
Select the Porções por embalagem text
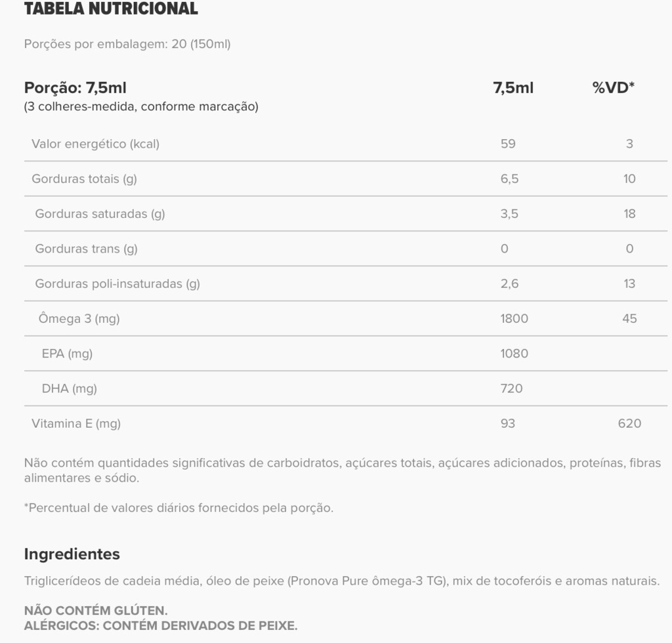click(127, 44)
